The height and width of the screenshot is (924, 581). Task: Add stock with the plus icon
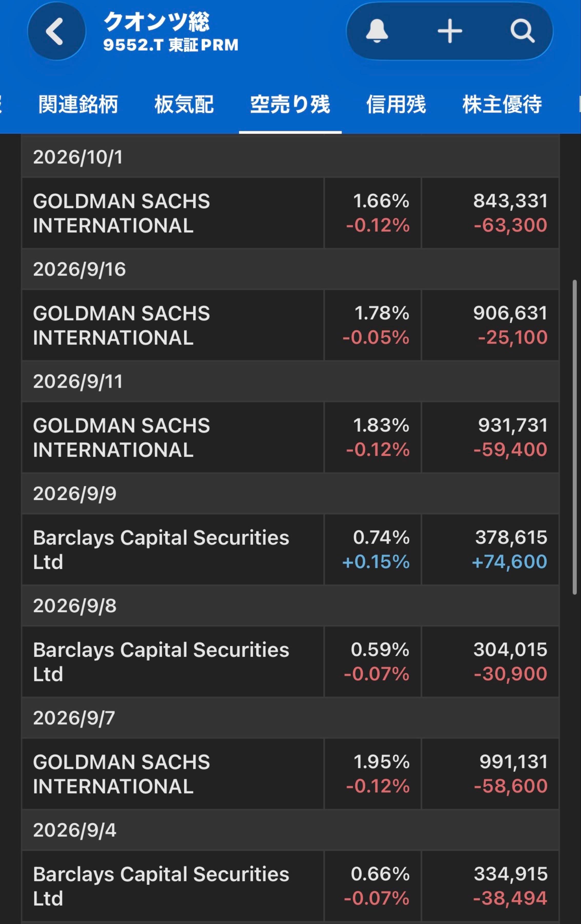[449, 31]
